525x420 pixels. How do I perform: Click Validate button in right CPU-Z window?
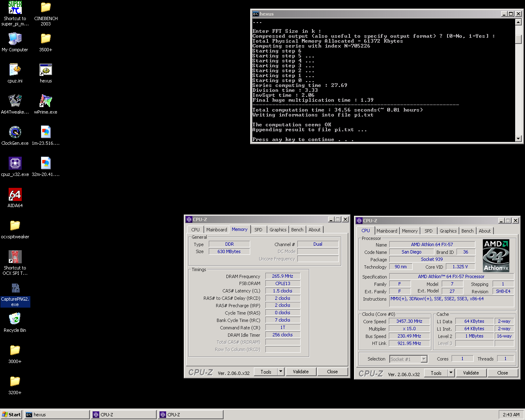471,373
